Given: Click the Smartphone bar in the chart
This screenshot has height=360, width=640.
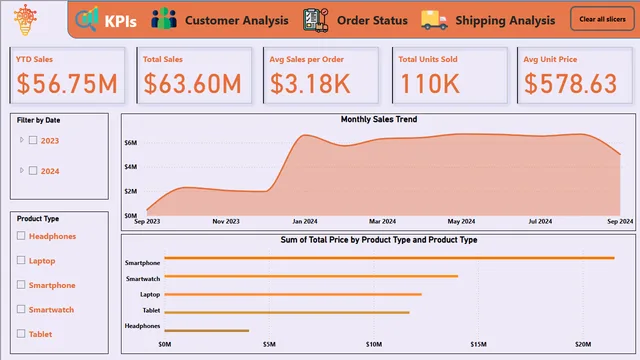Looking at the screenshot, I should (389, 258).
